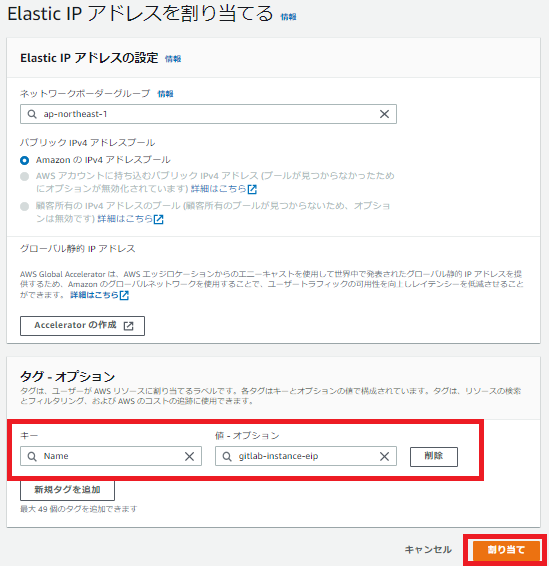The width and height of the screenshot is (550, 566).
Task: Click search icon in tag value field
Action: (227, 456)
